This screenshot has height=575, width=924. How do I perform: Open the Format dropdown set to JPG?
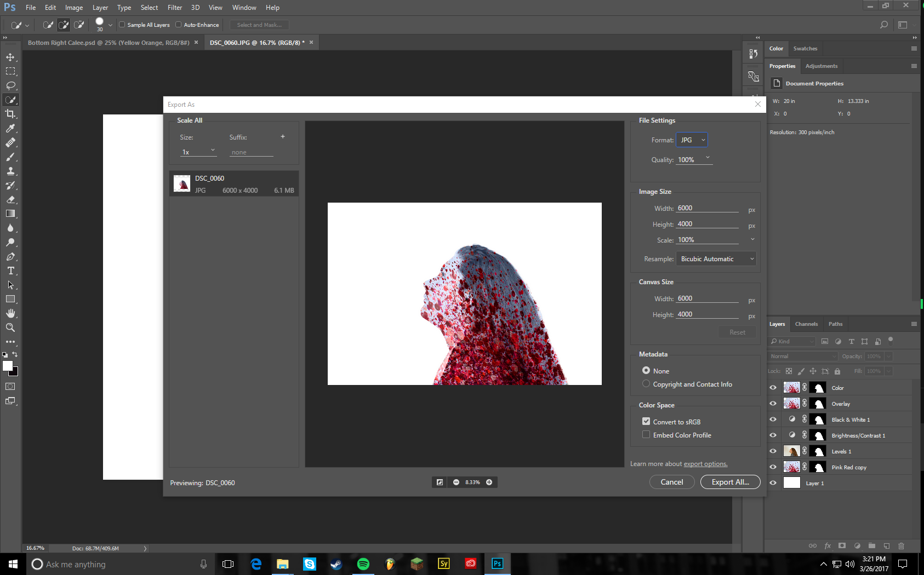(x=692, y=140)
